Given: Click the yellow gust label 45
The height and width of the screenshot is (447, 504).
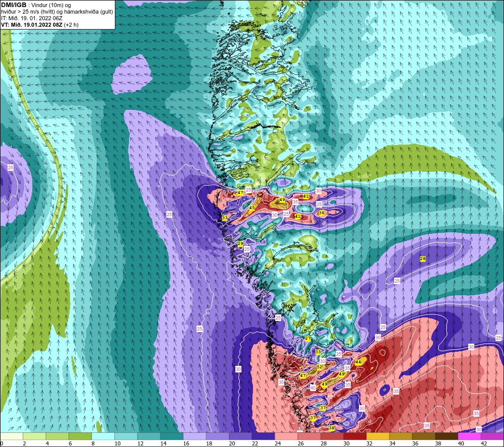Looking at the screenshot, I should point(252,208).
